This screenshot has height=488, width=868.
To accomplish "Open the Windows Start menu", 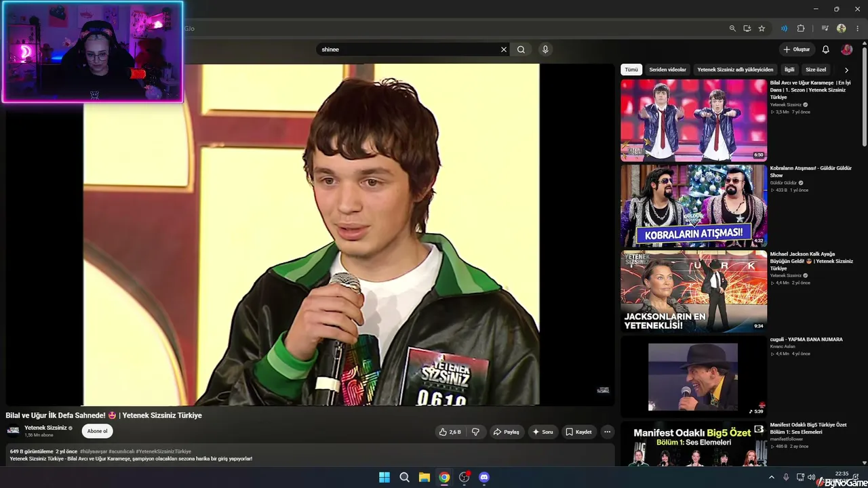I will 384,477.
